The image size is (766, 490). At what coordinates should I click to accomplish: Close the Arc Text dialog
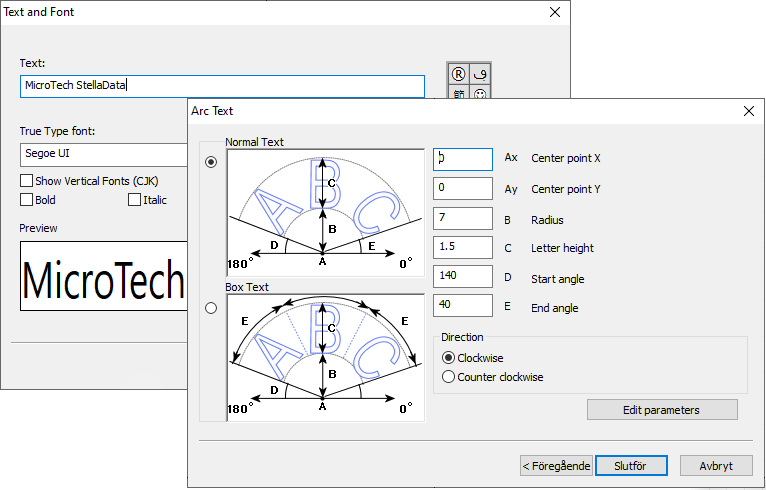[749, 111]
